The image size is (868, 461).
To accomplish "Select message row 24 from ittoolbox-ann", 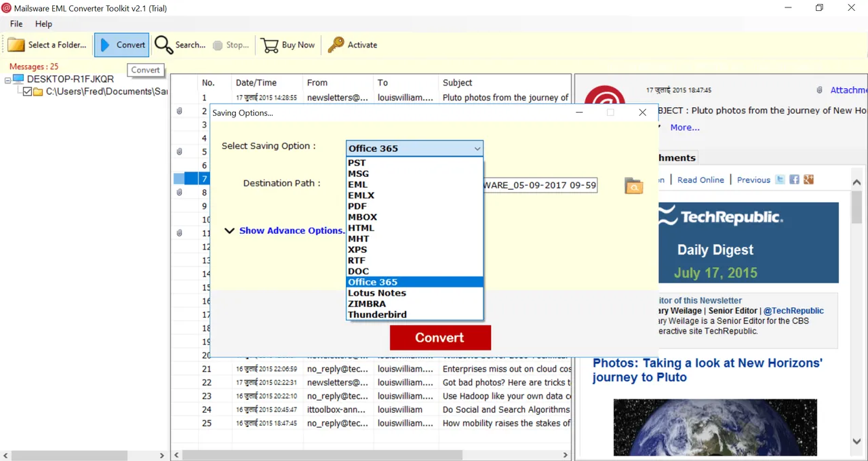I will (x=372, y=409).
